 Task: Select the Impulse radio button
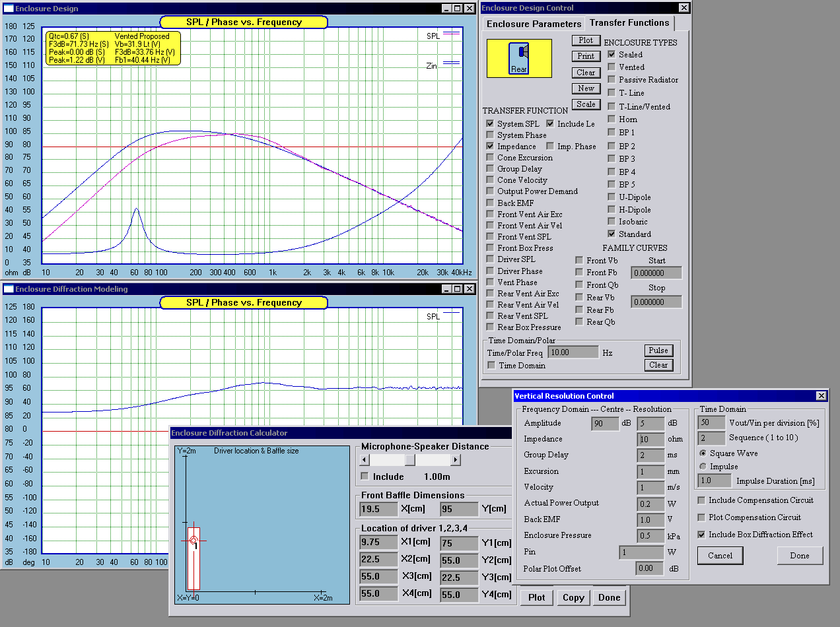703,467
